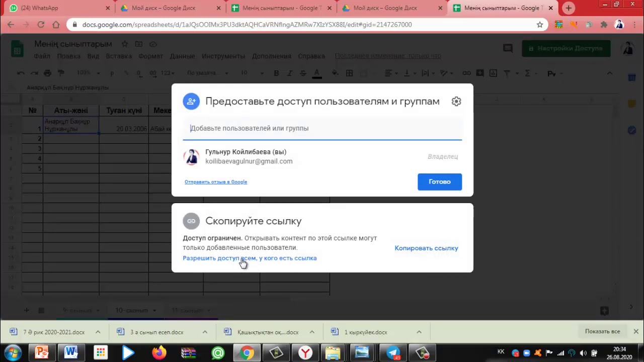This screenshot has height=362, width=644.
Task: Launch Word from the taskbar
Action: point(71,353)
